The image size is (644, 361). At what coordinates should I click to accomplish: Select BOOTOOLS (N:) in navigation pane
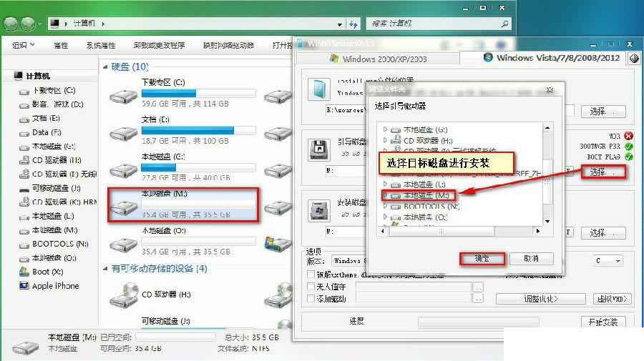[60, 244]
